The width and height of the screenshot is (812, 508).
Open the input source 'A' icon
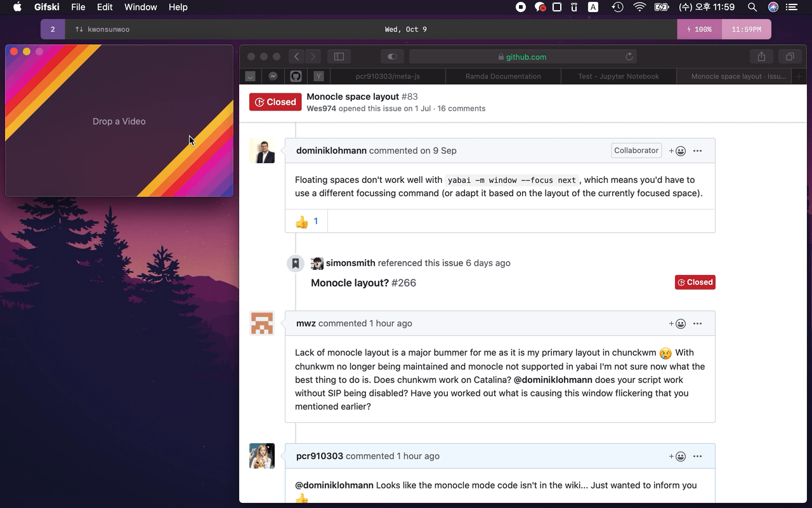[x=593, y=7]
